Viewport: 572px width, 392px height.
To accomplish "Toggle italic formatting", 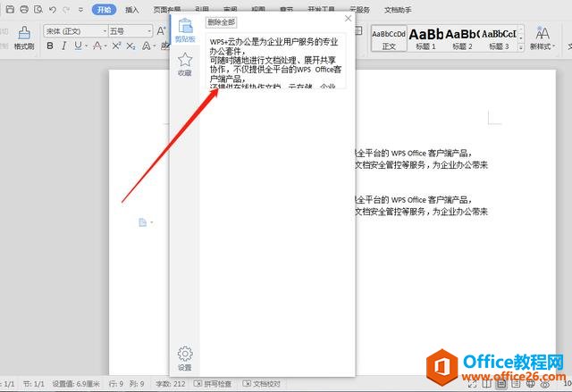I will (x=63, y=46).
